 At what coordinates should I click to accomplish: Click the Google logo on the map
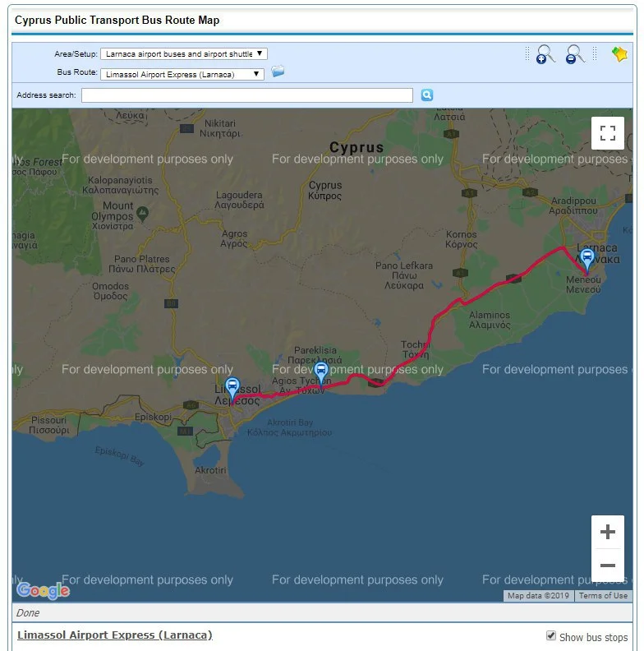43,590
